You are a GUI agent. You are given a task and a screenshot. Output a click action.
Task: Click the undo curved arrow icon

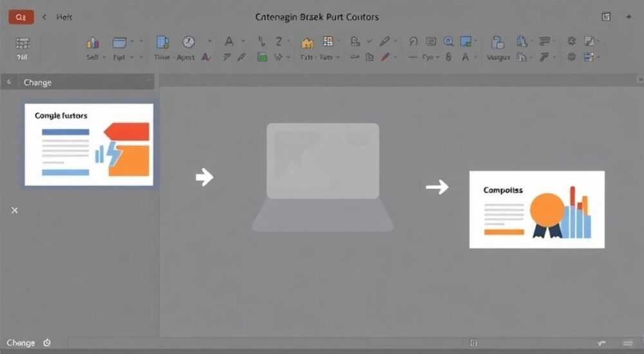(x=413, y=41)
